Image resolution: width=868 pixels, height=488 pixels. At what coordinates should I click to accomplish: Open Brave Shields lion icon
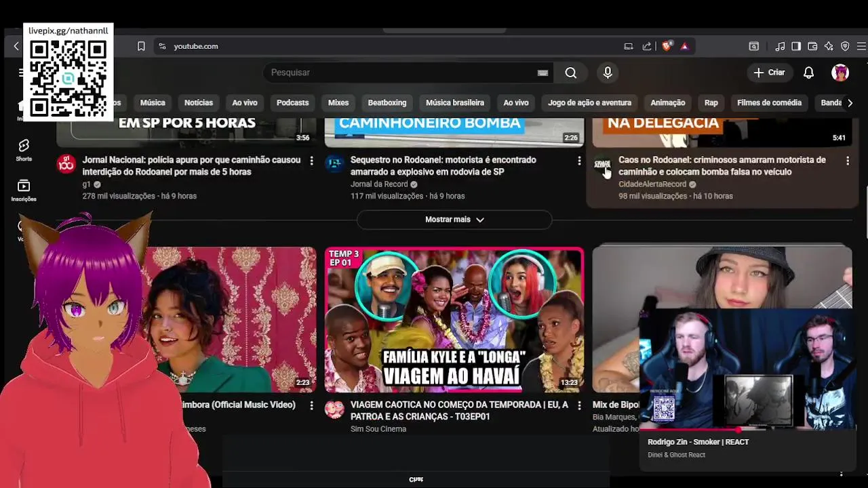667,46
